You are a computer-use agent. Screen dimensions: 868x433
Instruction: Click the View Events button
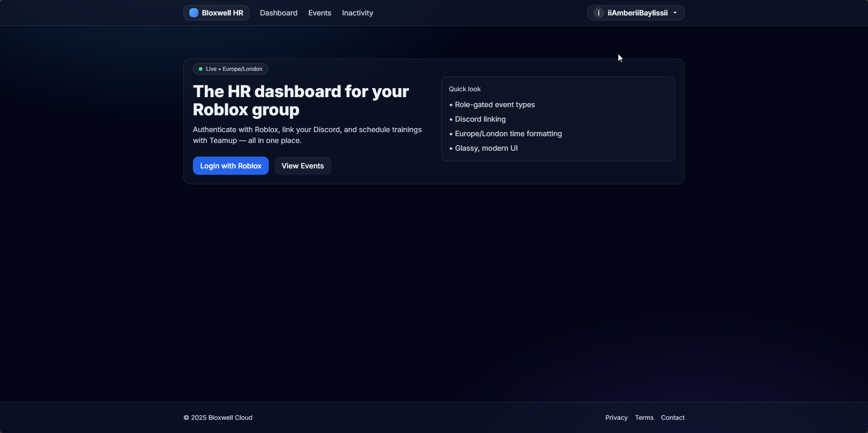(x=302, y=166)
